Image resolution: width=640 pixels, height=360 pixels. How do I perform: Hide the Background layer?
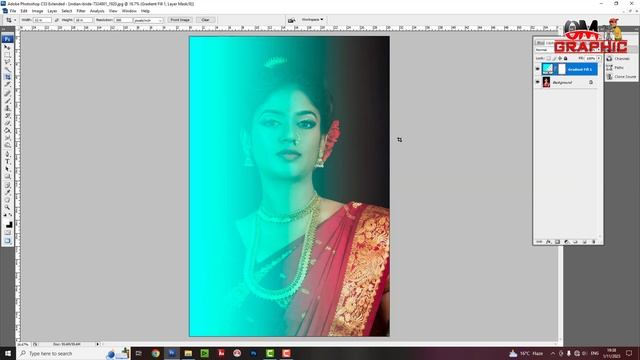point(538,82)
